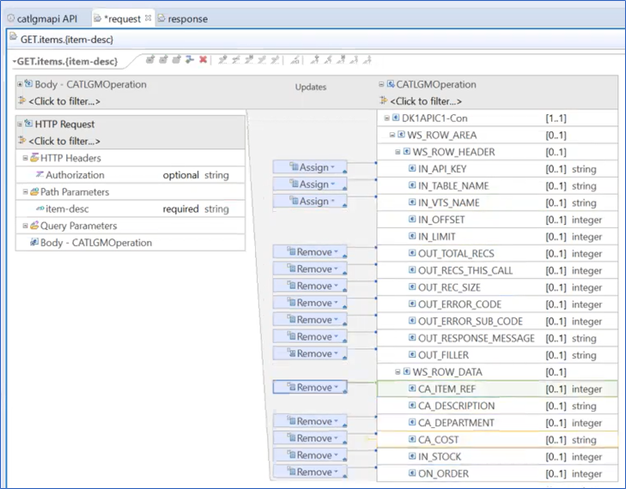
Task: Click icon of Body - CATLGMOperation child row
Action: (x=34, y=242)
